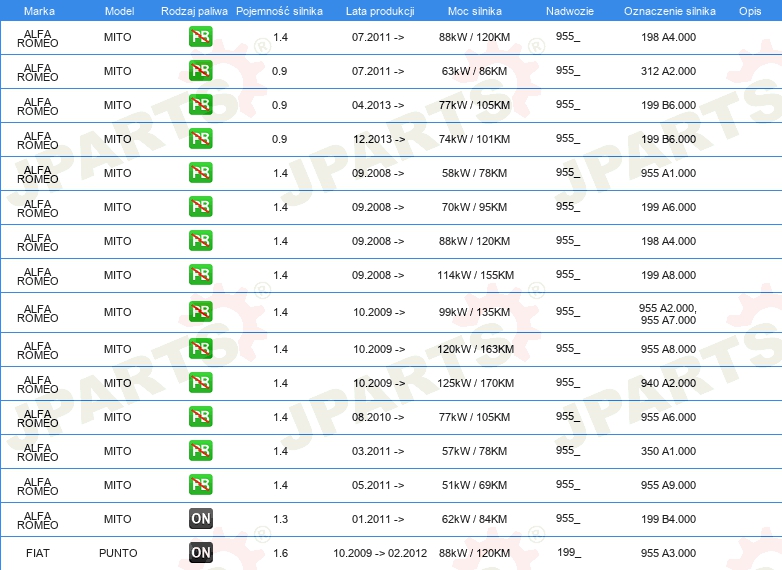Click the Nadwozie column header

click(x=570, y=11)
